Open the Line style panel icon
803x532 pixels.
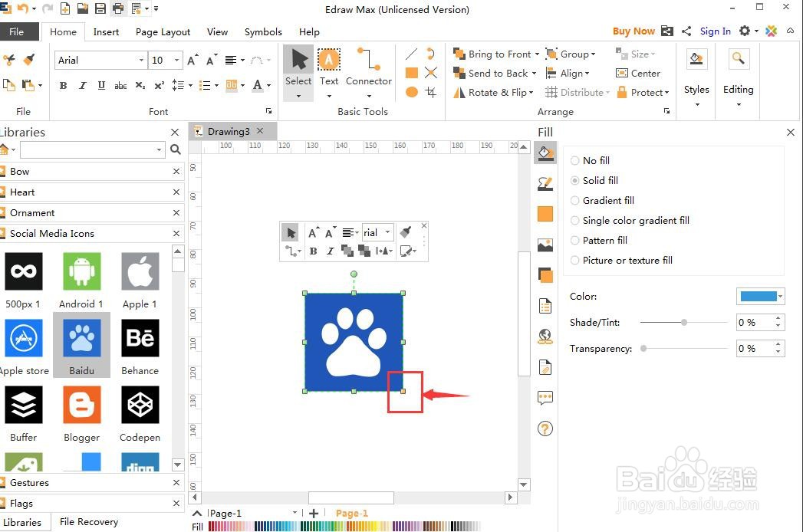(x=545, y=184)
